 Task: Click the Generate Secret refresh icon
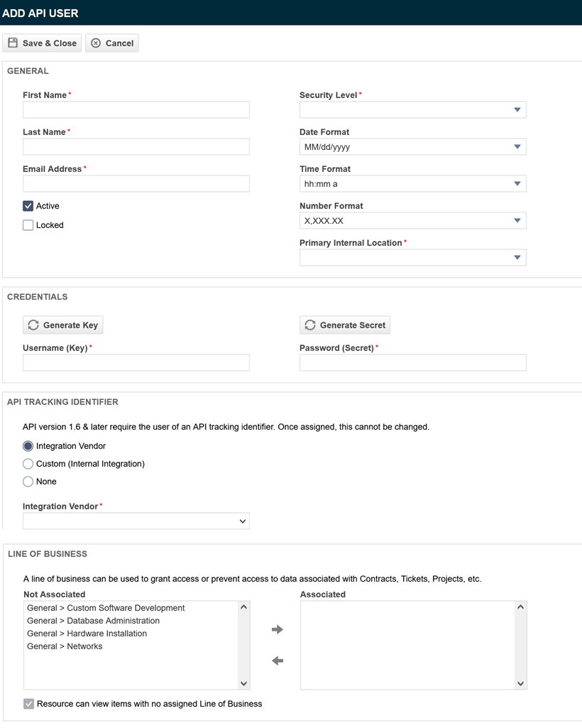pyautogui.click(x=309, y=325)
